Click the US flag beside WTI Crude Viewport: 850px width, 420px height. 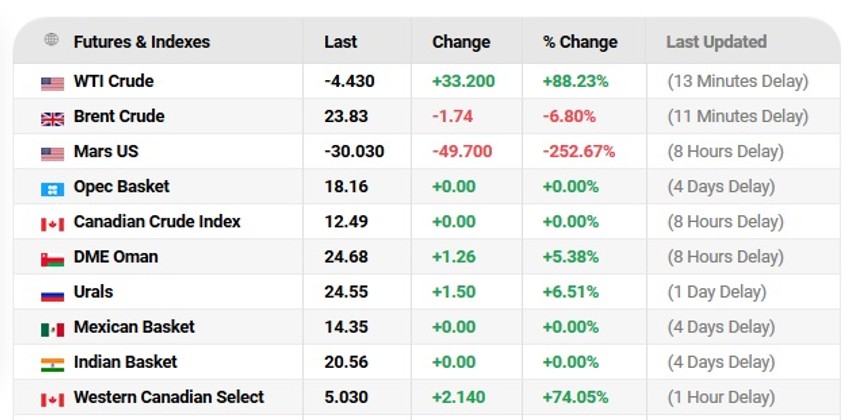pyautogui.click(x=52, y=83)
